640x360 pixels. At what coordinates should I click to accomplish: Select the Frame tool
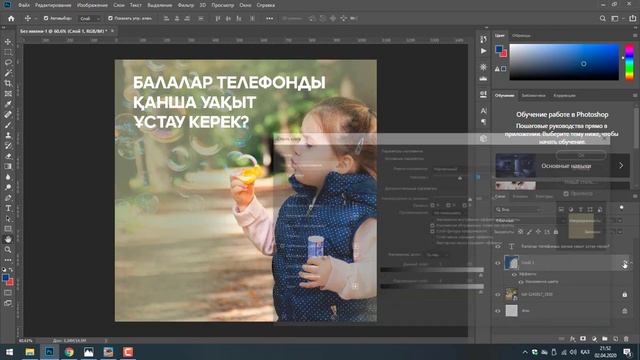[8, 94]
